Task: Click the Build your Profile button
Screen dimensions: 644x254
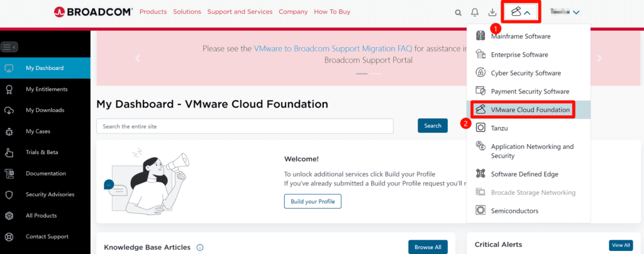Action: click(x=313, y=202)
